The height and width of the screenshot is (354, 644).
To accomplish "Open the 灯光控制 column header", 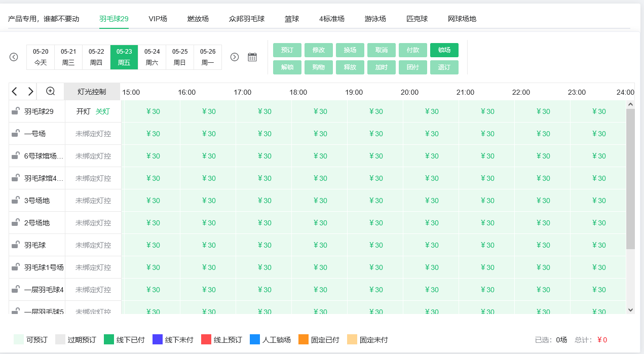I will coord(92,92).
